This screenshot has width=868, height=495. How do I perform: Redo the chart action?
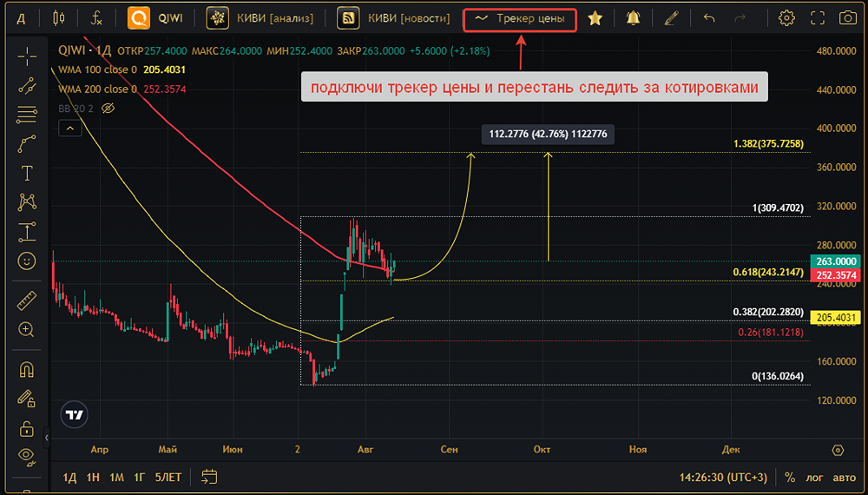[x=740, y=18]
